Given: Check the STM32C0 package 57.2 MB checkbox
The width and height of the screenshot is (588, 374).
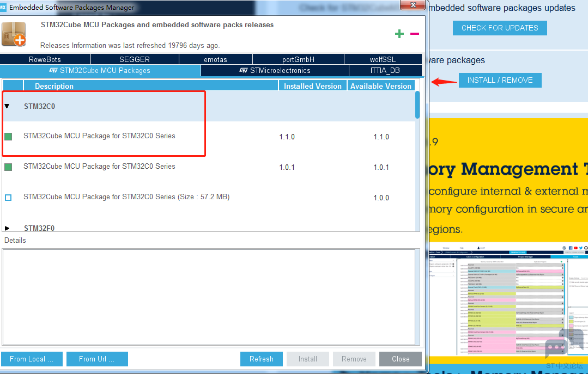Looking at the screenshot, I should [8, 198].
